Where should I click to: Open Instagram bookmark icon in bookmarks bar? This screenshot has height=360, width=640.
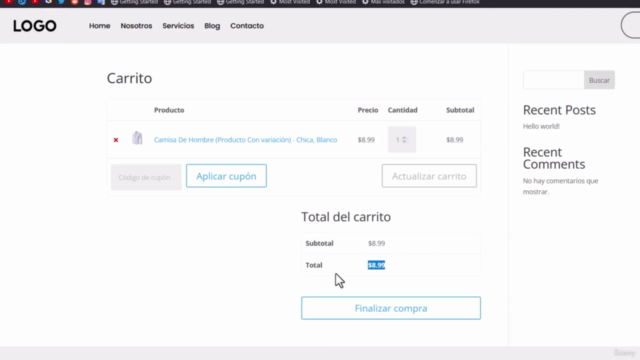pyautogui.click(x=88, y=2)
